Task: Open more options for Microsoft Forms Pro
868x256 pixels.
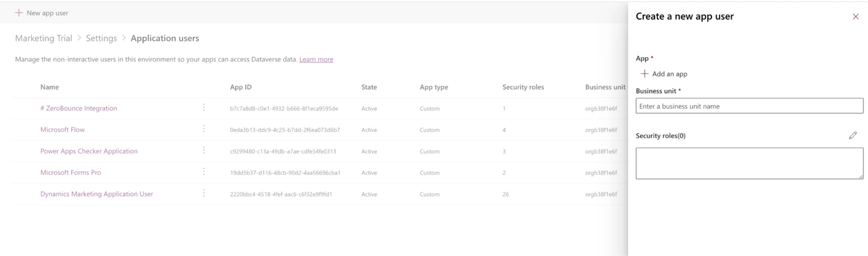Action: 204,172
